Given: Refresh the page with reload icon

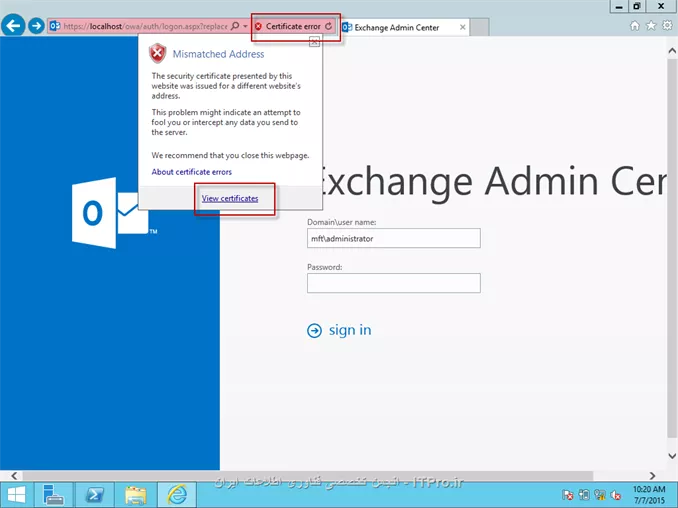Looking at the screenshot, I should pos(329,26).
